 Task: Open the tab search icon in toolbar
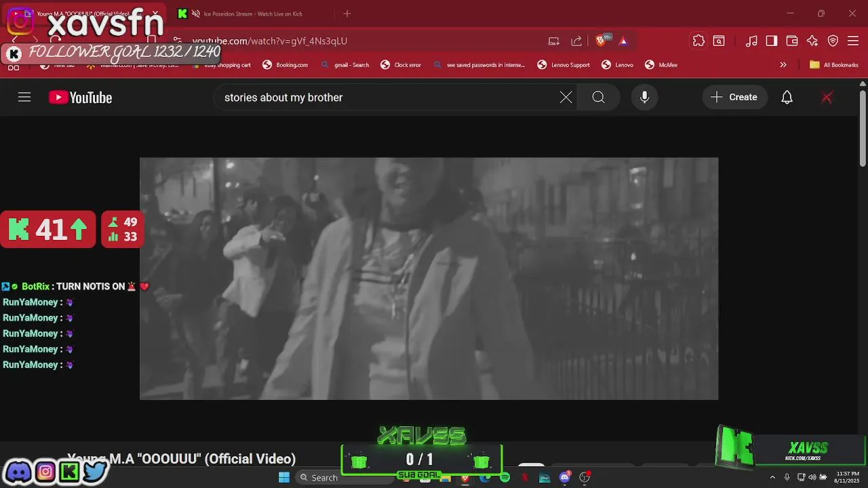pos(719,41)
